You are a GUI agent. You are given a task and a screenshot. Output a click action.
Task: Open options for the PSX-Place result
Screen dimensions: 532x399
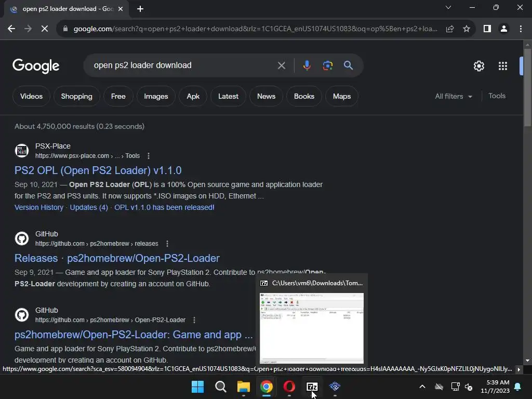(148, 156)
